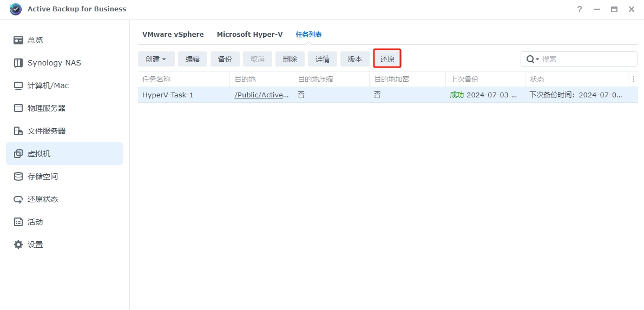Open 设置 gear icon
644x310 pixels.
click(18, 245)
